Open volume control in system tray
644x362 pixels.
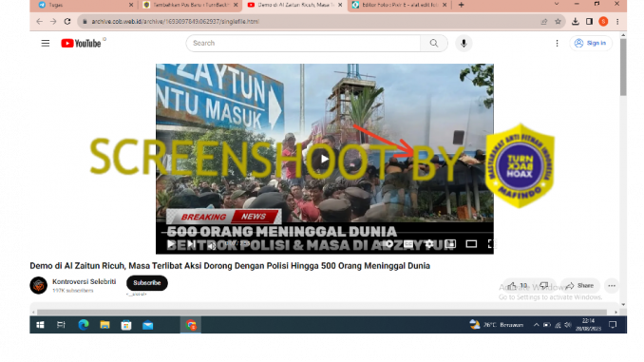click(x=568, y=325)
